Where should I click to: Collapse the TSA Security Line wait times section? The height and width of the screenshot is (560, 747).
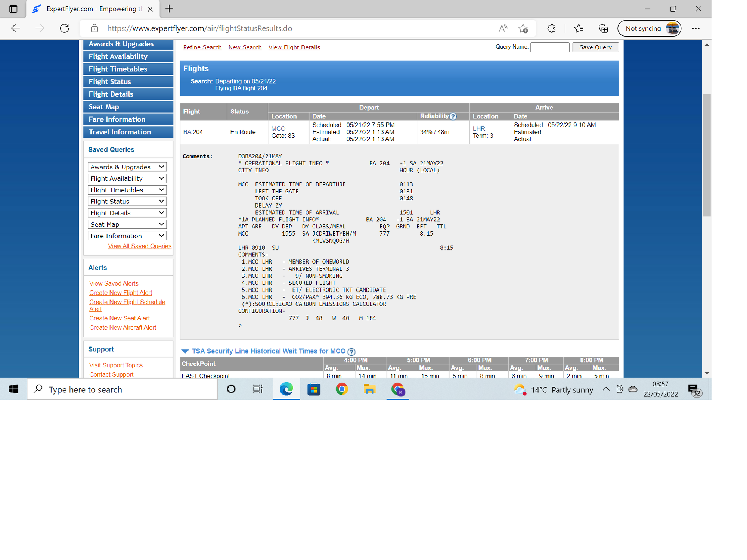[185, 351]
